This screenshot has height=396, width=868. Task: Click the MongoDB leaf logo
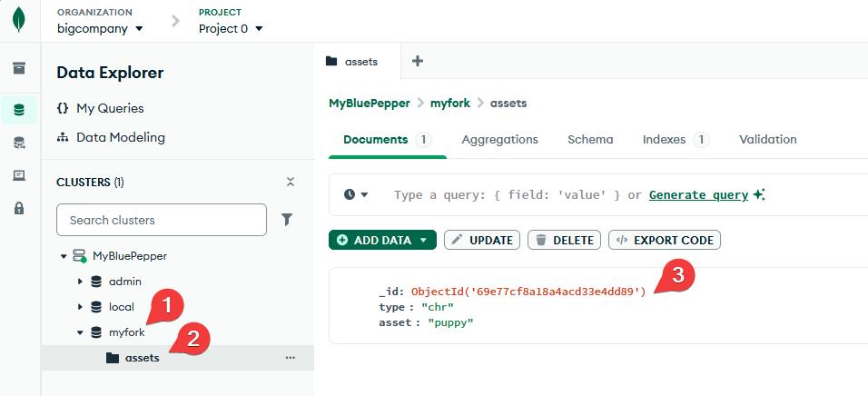(x=19, y=20)
